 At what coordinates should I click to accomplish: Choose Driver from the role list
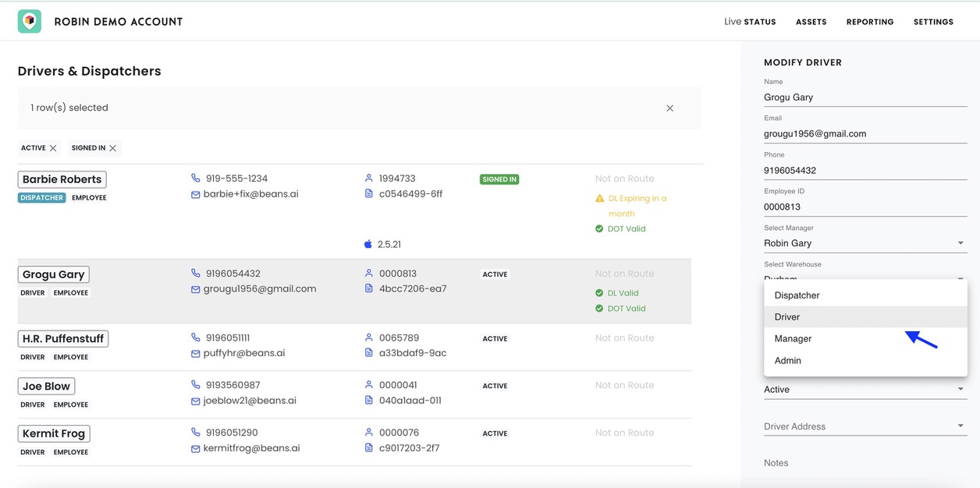tap(865, 317)
